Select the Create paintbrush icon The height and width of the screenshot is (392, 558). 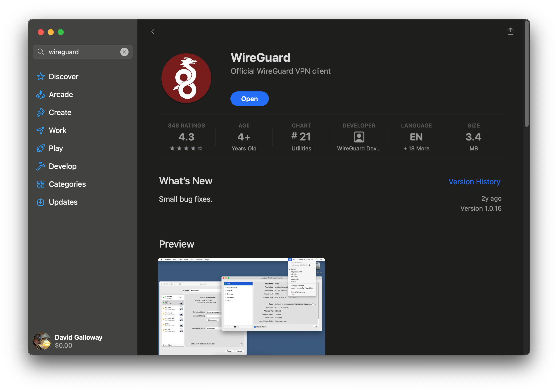tap(41, 113)
